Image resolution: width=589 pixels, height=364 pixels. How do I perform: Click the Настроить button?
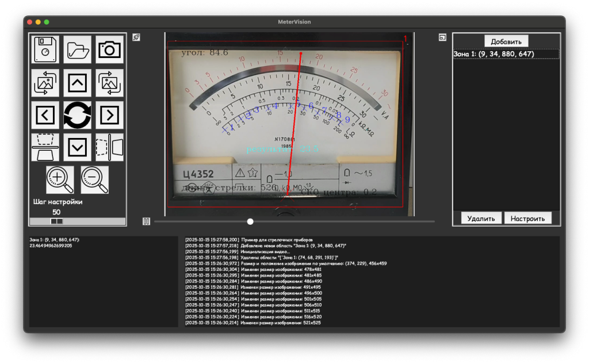pyautogui.click(x=527, y=219)
